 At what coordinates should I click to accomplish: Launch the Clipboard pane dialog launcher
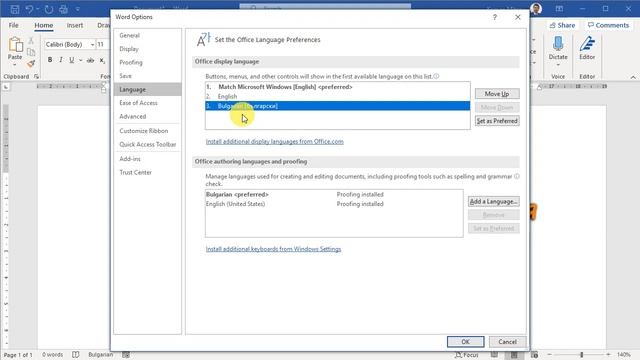(36, 76)
